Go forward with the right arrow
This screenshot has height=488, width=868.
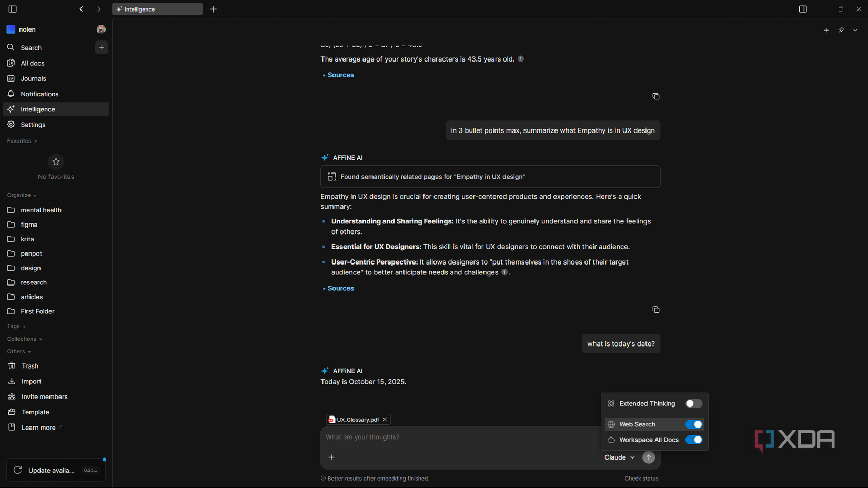(x=99, y=9)
